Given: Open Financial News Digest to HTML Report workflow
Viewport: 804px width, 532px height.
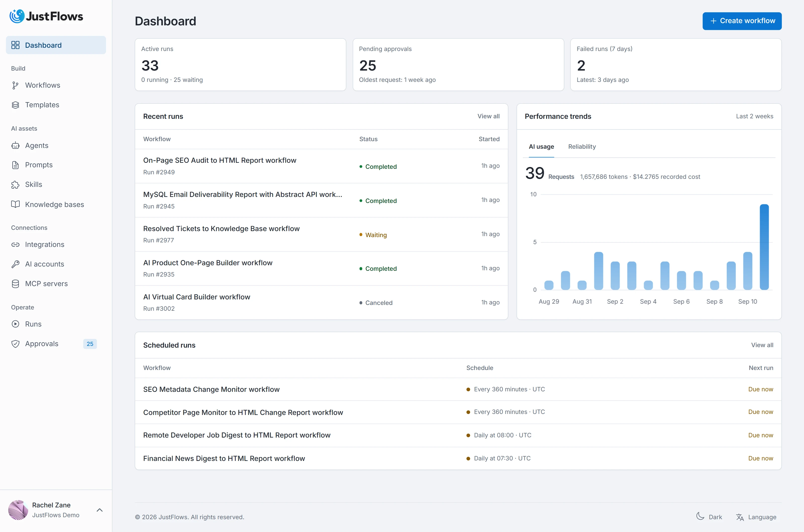Looking at the screenshot, I should pos(458,458).
